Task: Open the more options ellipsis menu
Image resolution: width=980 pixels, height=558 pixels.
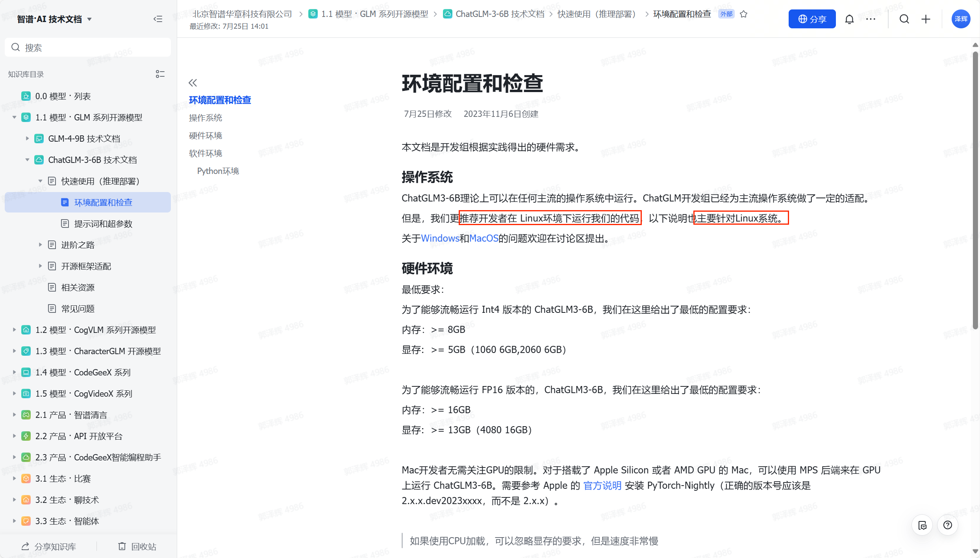Action: (x=871, y=19)
